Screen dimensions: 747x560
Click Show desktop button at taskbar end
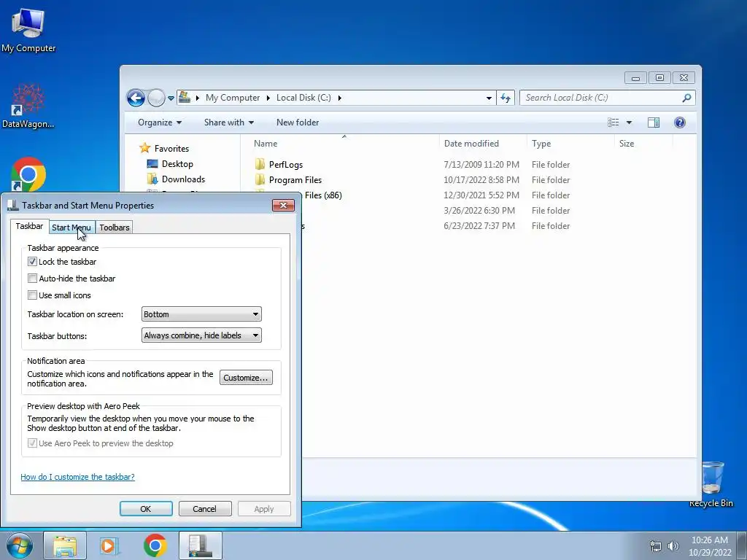point(742,545)
